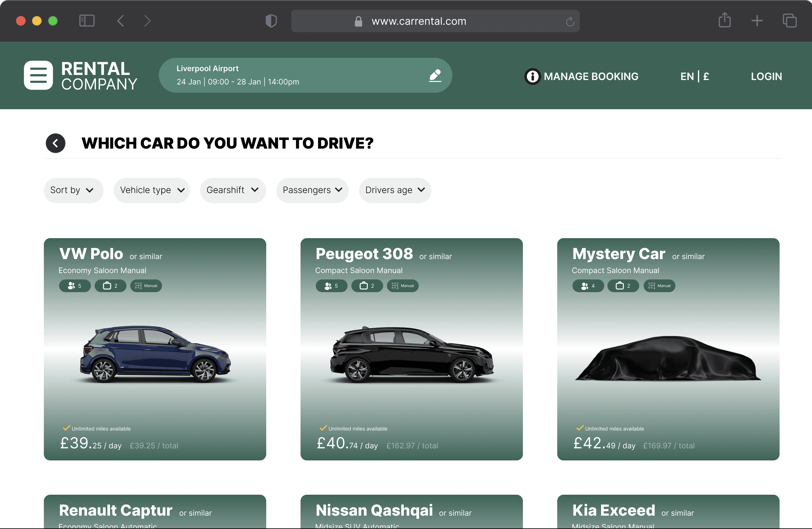Open the Drivers age dropdown
Viewport: 812px width, 529px height.
point(395,190)
